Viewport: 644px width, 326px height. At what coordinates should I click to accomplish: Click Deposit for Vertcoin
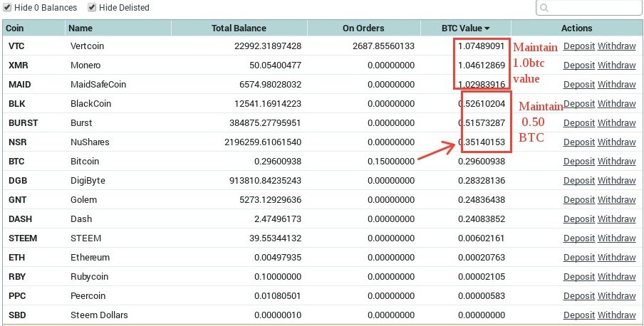pos(579,46)
